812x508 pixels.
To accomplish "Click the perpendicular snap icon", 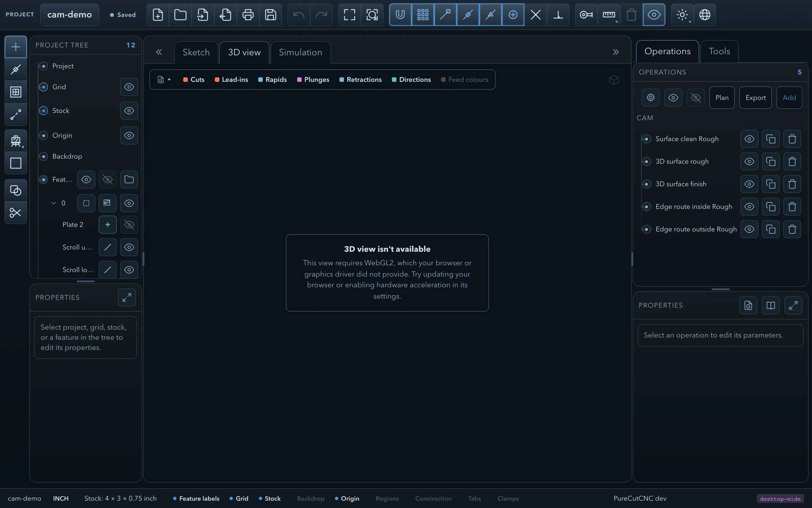I will pyautogui.click(x=558, y=15).
